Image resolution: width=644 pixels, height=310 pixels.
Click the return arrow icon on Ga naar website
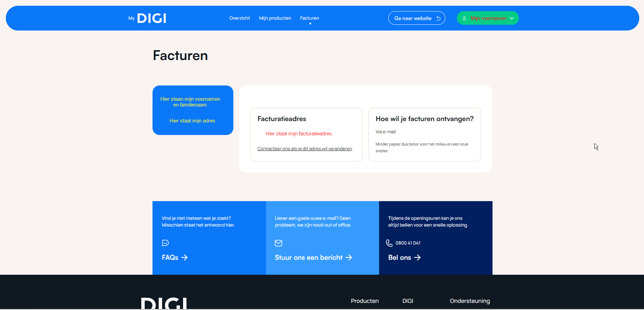click(439, 18)
